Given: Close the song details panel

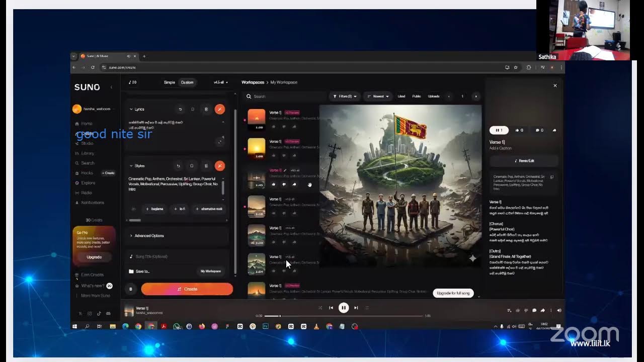Looking at the screenshot, I should coord(555,85).
